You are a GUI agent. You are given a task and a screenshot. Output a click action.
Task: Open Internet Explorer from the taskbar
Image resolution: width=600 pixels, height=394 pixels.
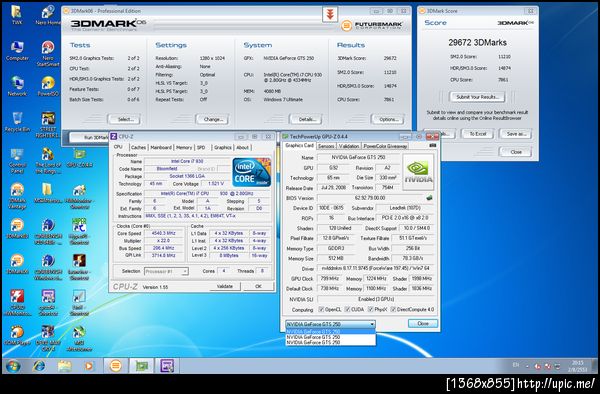pyautogui.click(x=39, y=366)
